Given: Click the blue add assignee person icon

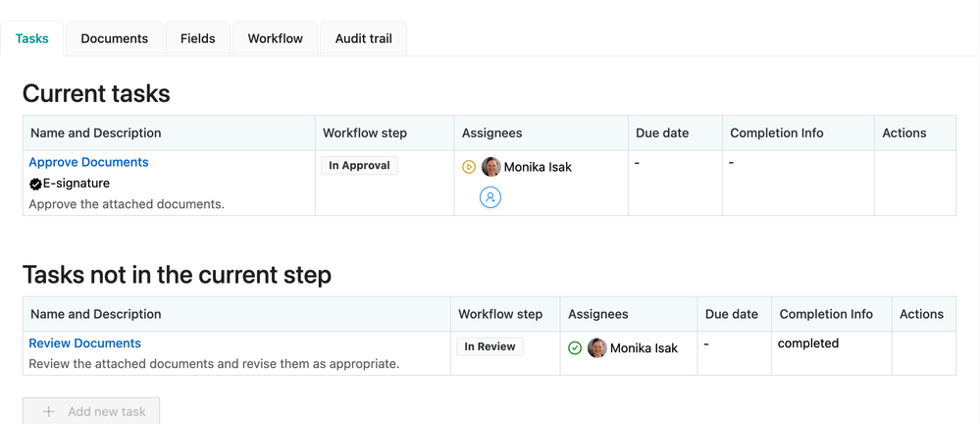Looking at the screenshot, I should coord(490,197).
